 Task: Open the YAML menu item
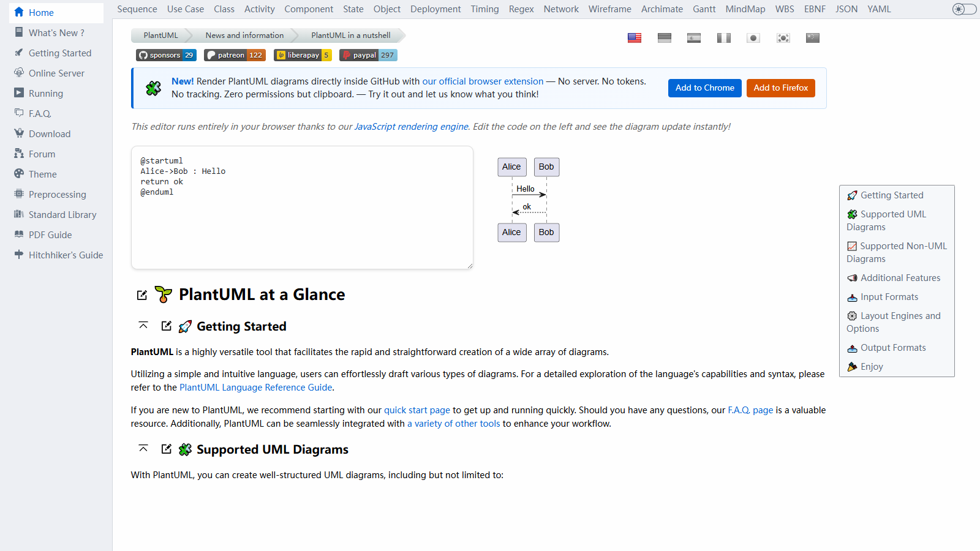880,9
